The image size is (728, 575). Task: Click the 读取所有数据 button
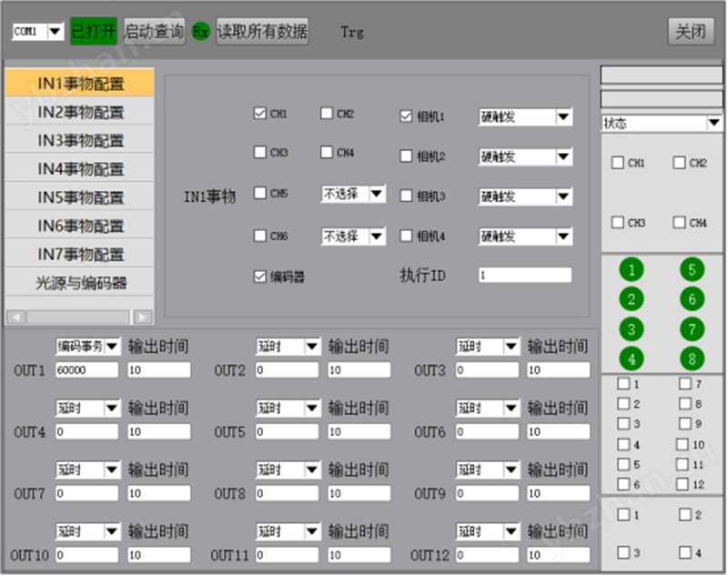pos(262,32)
